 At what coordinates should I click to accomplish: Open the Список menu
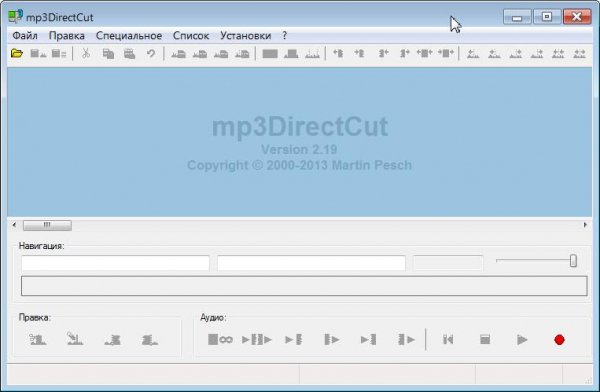191,36
